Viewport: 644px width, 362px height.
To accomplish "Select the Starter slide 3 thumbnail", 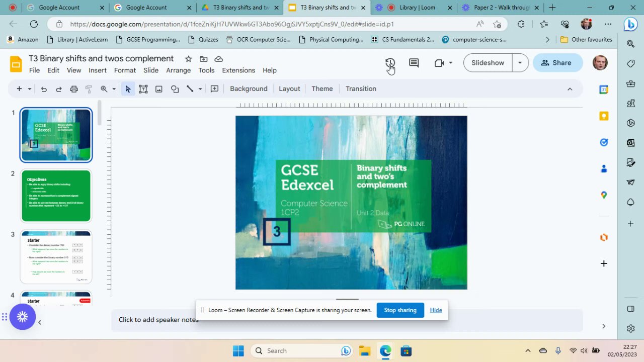I will pos(56,257).
